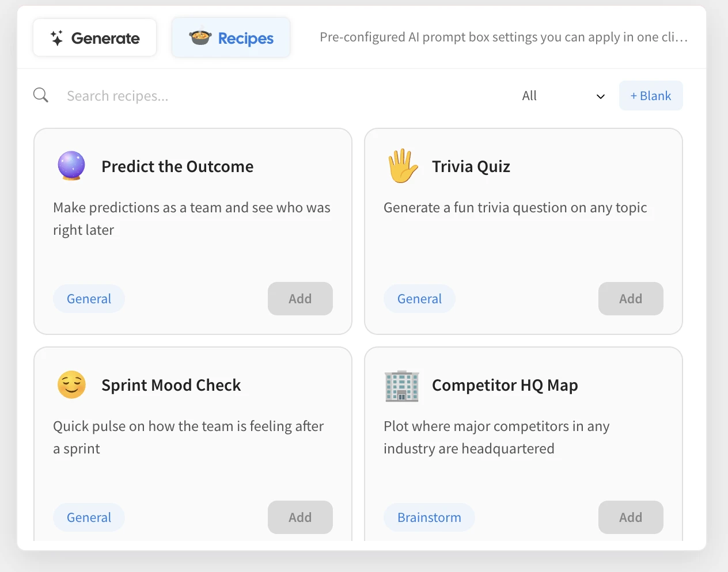The image size is (728, 572).
Task: Open the All category filter dropdown
Action: 562,96
